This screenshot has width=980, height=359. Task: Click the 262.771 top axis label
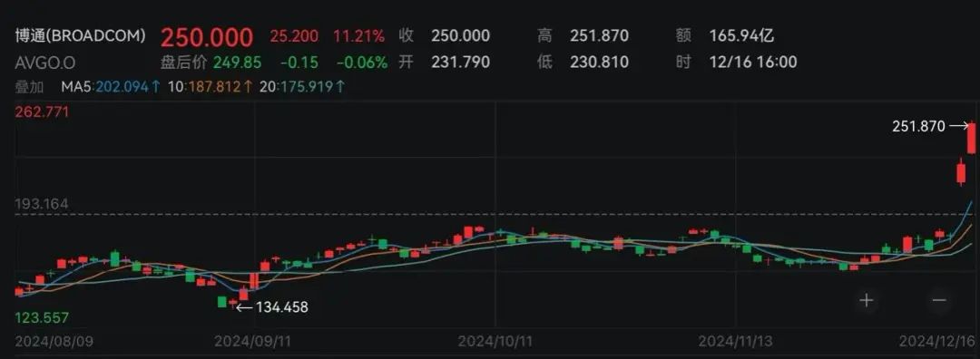click(41, 112)
